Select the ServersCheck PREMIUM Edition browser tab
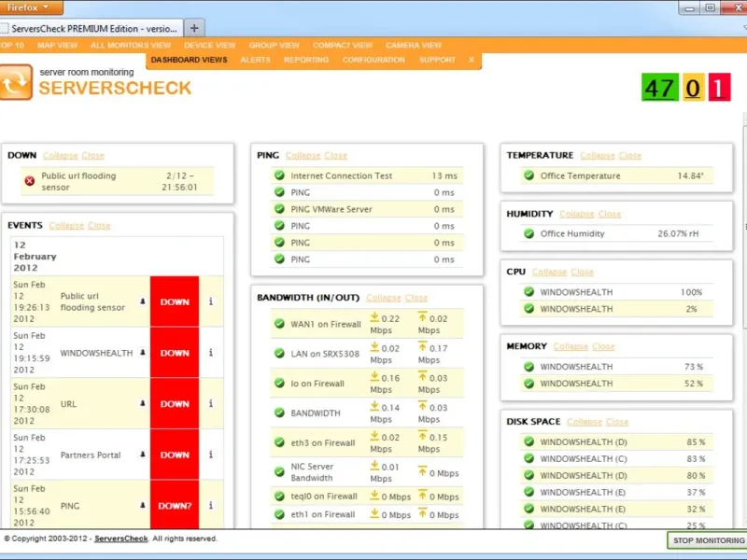Screen dimensions: 747x560 pos(92,28)
